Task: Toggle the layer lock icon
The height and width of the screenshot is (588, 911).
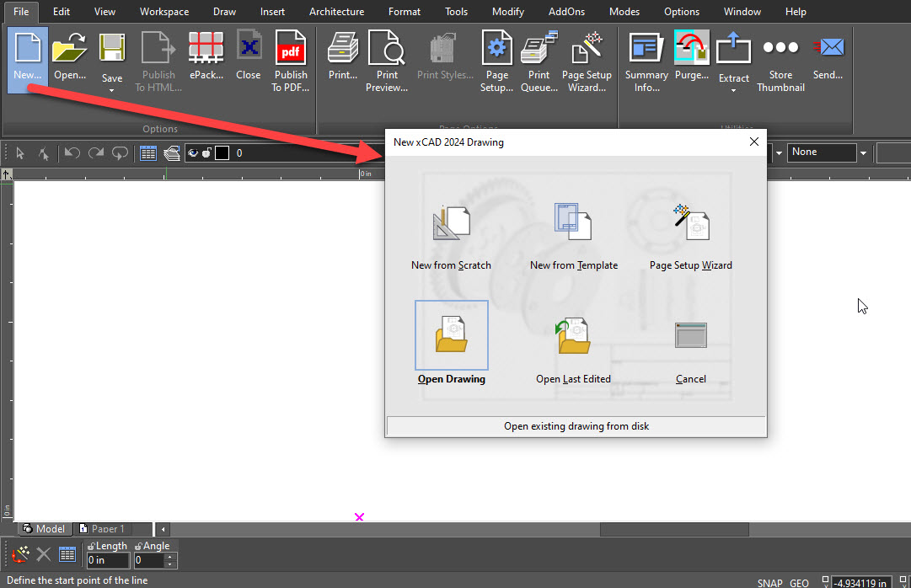Action: [x=206, y=153]
